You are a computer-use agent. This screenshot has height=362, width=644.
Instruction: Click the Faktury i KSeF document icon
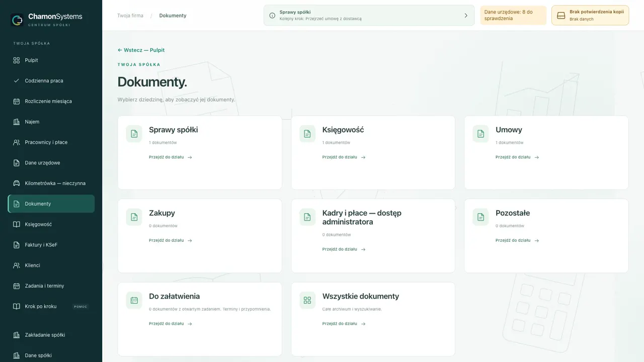(16, 245)
